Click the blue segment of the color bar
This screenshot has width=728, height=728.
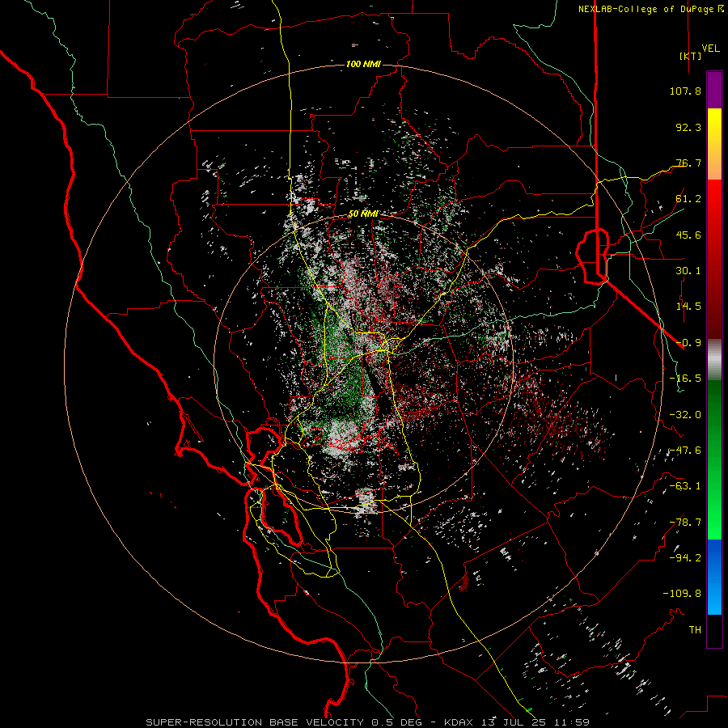714,577
